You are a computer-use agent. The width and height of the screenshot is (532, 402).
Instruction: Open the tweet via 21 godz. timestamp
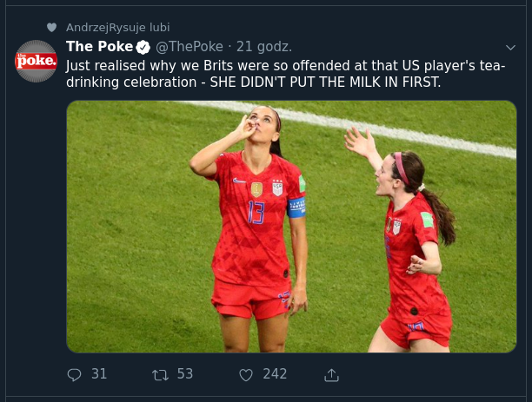(x=264, y=47)
